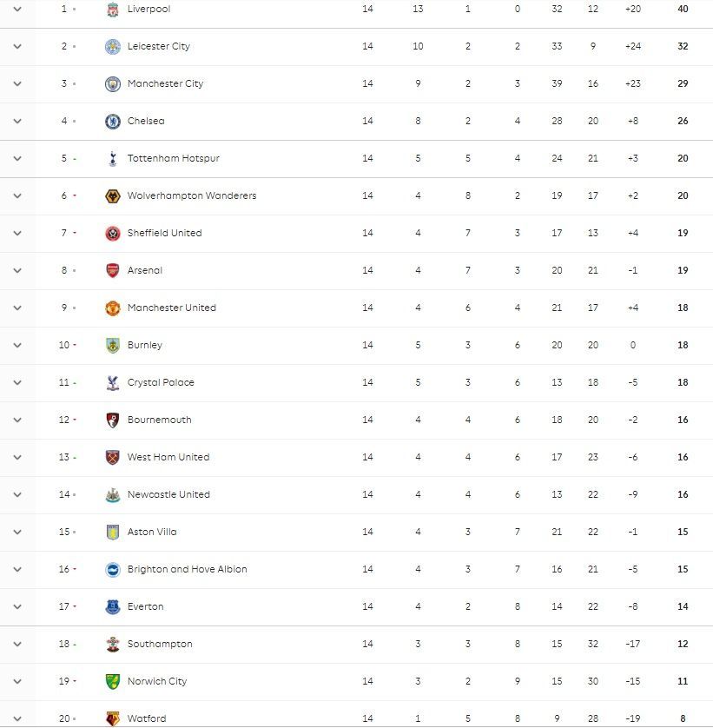
Task: Click the Norwich City canary badge
Action: pyautogui.click(x=112, y=682)
